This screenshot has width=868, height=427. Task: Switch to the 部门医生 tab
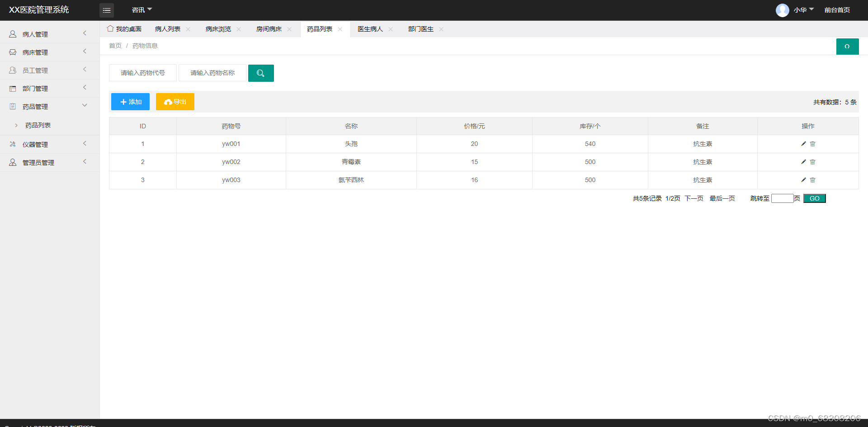pyautogui.click(x=421, y=29)
